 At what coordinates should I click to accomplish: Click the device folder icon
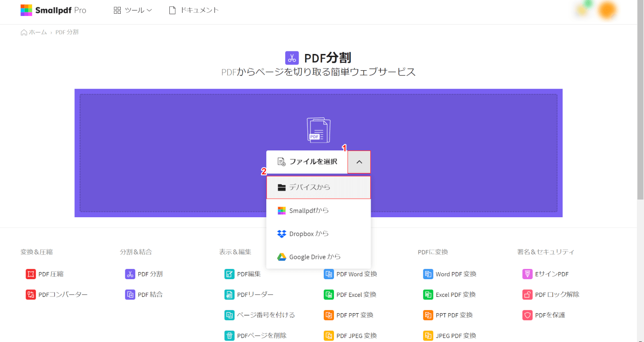[x=282, y=188]
